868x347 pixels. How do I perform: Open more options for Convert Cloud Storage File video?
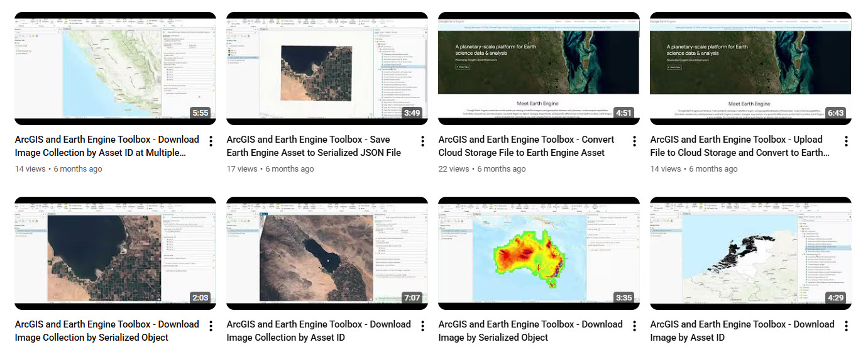coord(635,141)
